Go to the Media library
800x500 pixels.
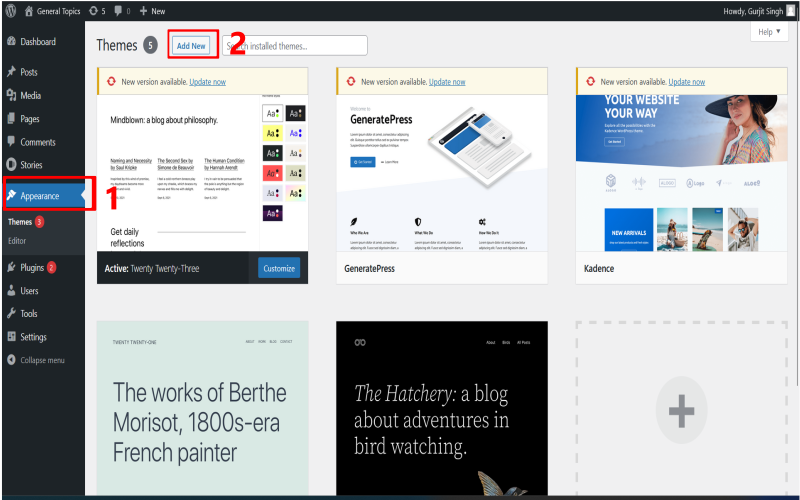point(30,96)
